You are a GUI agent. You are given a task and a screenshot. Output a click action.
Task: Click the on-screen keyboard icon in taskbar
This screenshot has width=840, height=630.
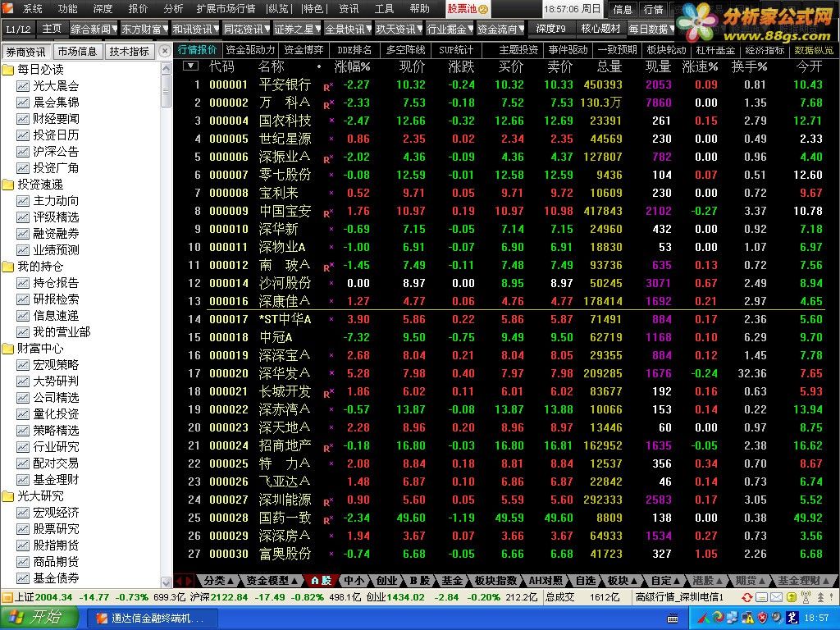[x=673, y=619]
